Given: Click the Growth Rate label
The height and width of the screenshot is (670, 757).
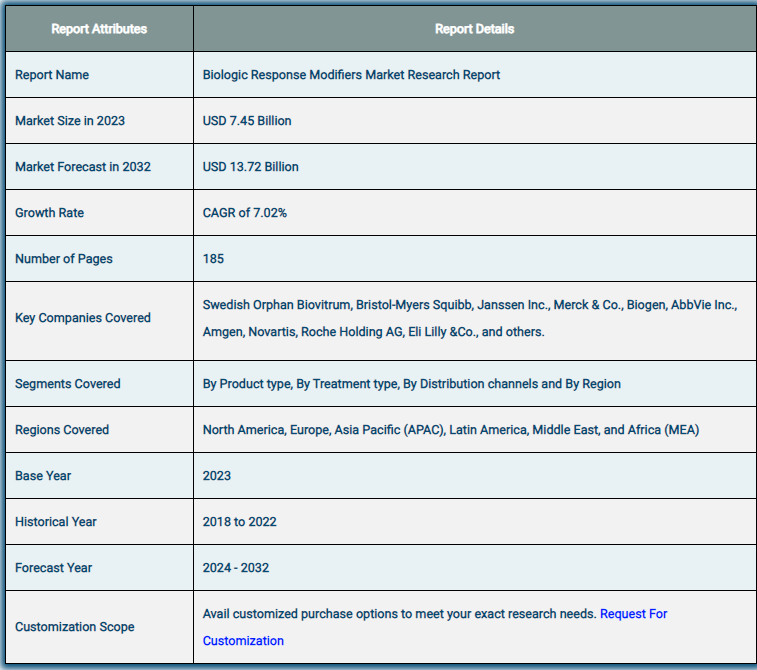Looking at the screenshot, I should pyautogui.click(x=49, y=213).
